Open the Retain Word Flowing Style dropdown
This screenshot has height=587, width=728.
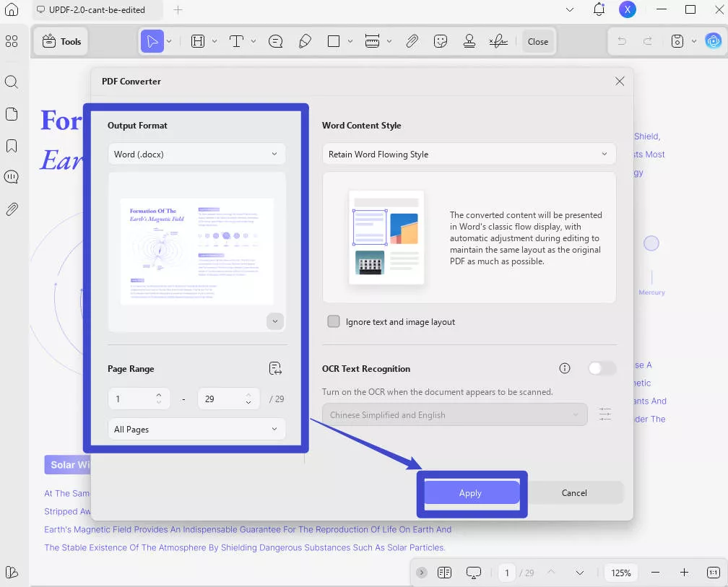point(469,154)
